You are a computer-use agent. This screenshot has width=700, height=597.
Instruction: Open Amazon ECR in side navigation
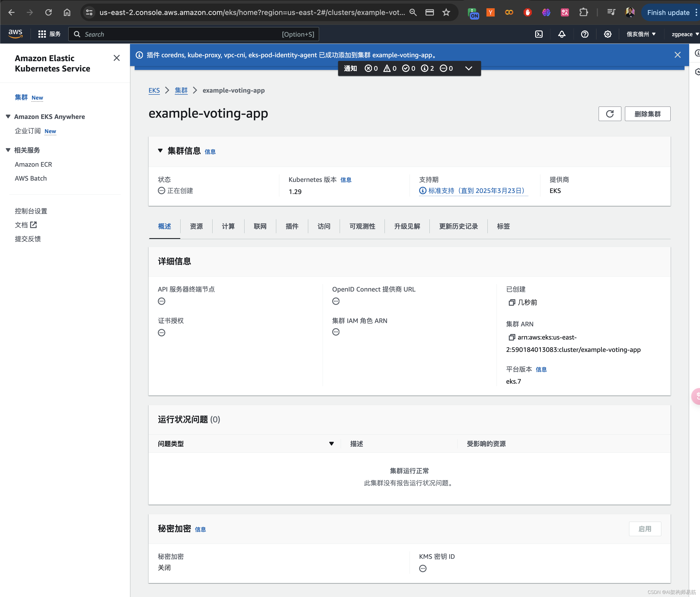point(34,164)
